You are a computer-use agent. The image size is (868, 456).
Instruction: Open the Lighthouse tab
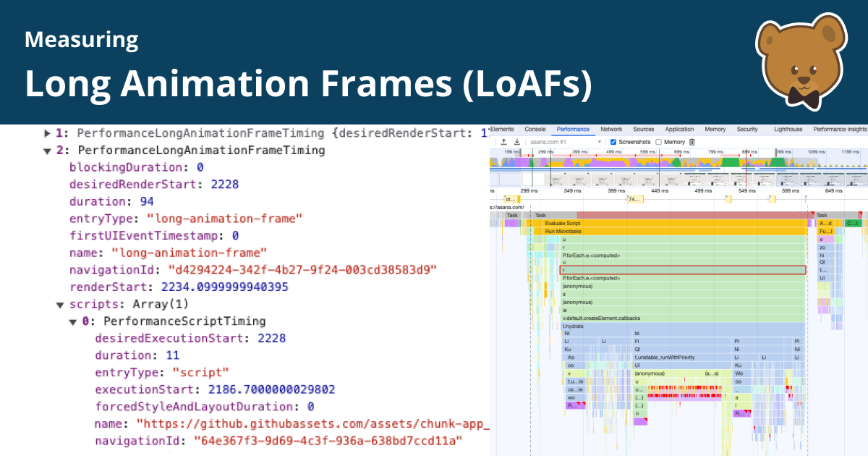pos(788,129)
